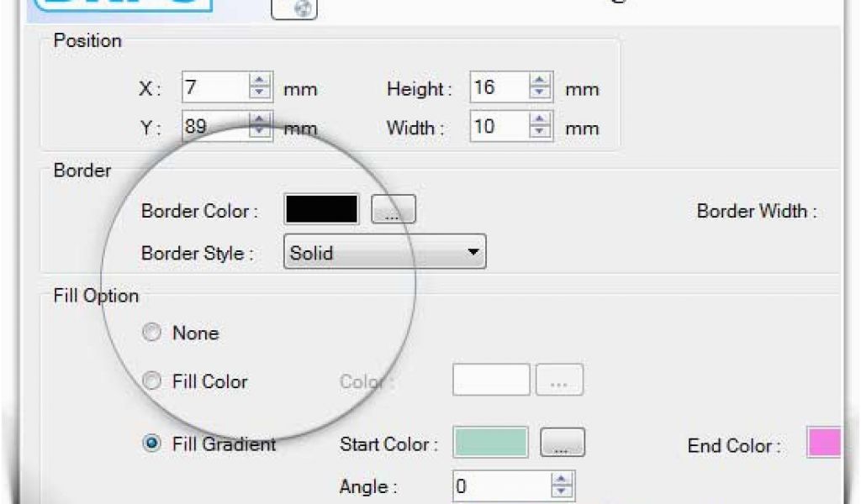Click the pink End Color swatch
The image size is (861, 504).
(824, 443)
